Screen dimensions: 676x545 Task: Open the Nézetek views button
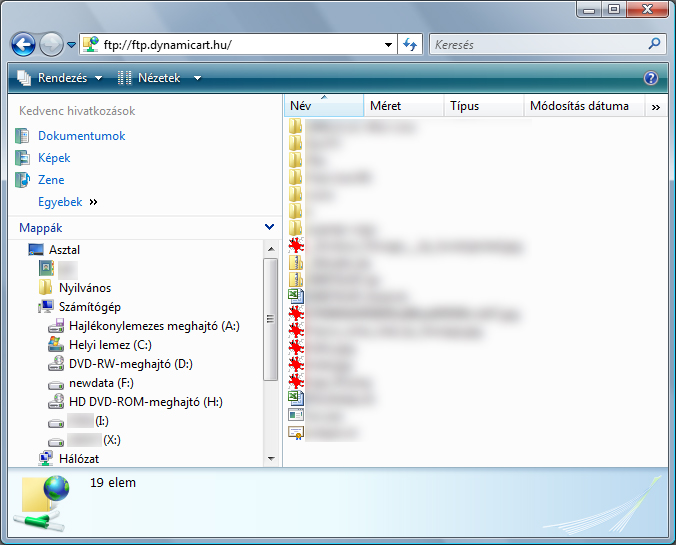(x=149, y=78)
